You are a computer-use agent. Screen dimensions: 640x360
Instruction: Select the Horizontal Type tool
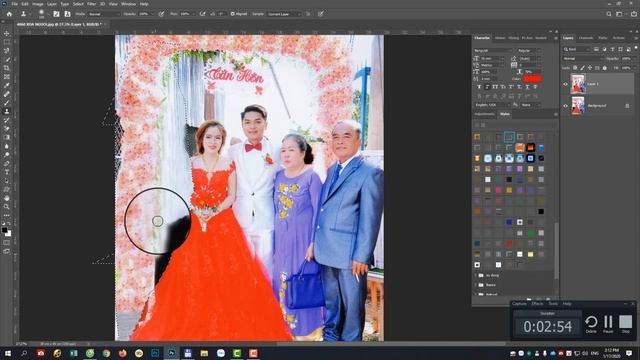click(7, 172)
